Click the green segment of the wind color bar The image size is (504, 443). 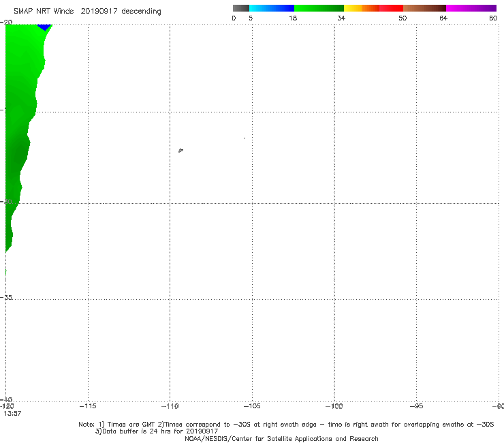[x=319, y=8]
